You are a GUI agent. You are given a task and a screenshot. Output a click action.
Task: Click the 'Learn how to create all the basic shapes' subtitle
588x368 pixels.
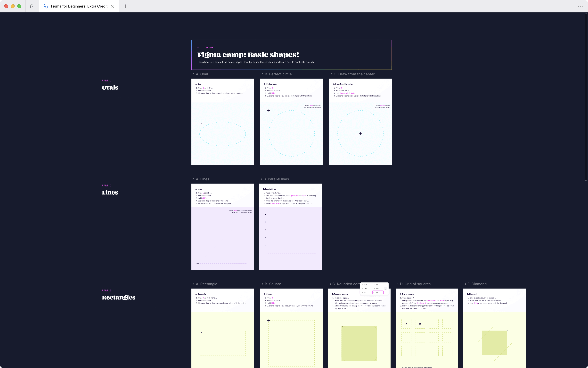256,62
